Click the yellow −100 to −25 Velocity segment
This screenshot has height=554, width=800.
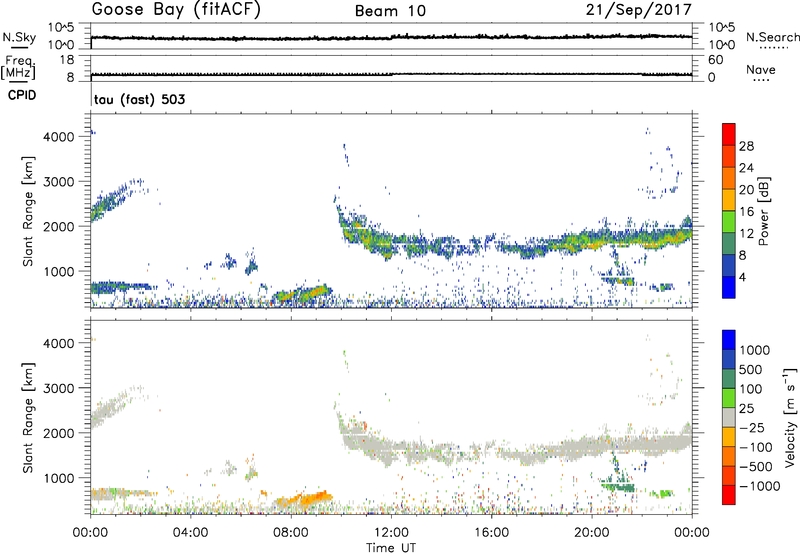click(x=729, y=437)
